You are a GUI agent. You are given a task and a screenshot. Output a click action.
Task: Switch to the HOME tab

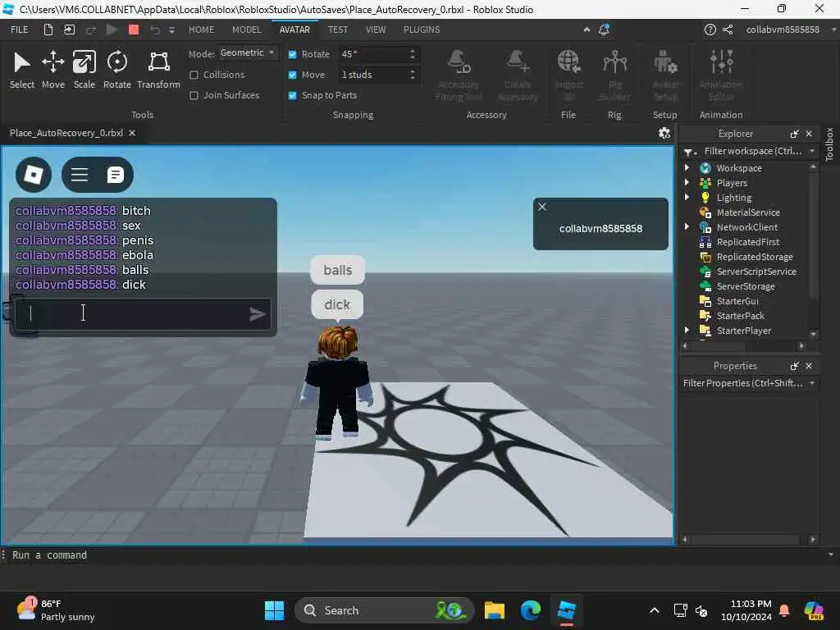(x=202, y=30)
